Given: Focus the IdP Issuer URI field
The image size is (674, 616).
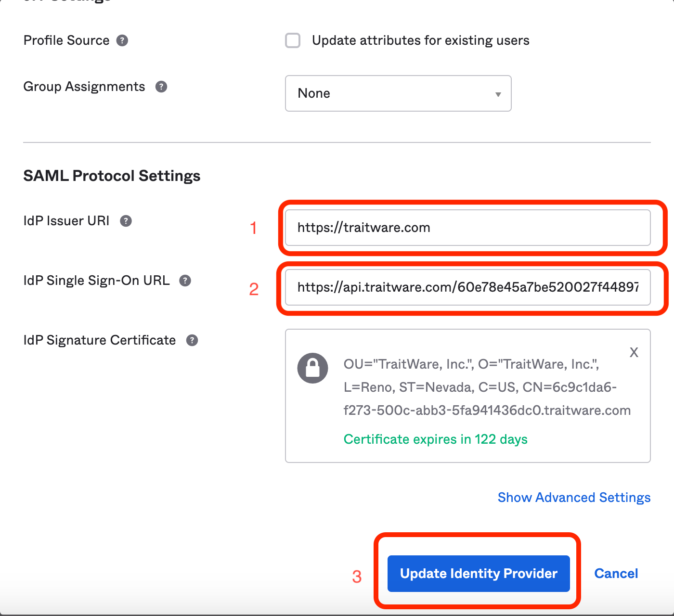Looking at the screenshot, I should pyautogui.click(x=468, y=228).
